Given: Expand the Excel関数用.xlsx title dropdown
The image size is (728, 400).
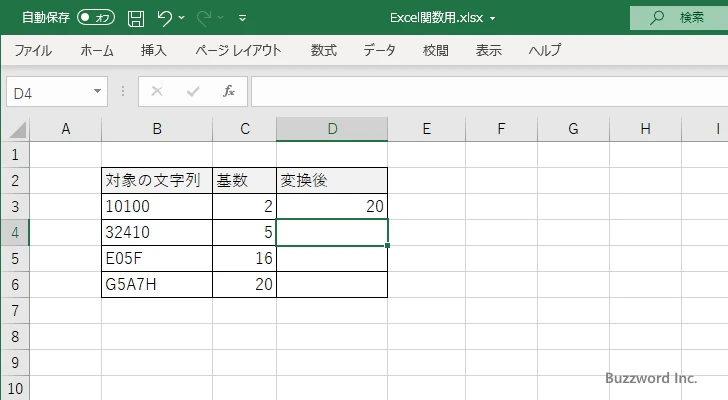Looking at the screenshot, I should (492, 19).
